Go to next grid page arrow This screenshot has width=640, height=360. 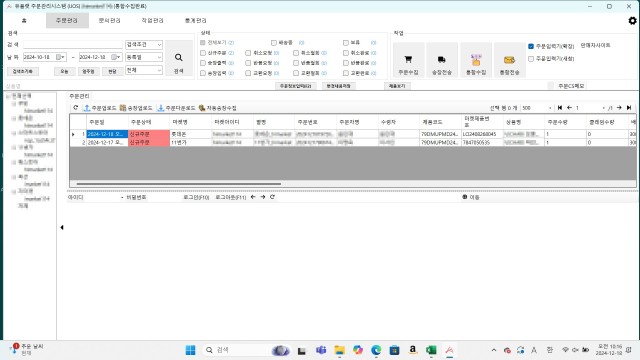coord(619,108)
